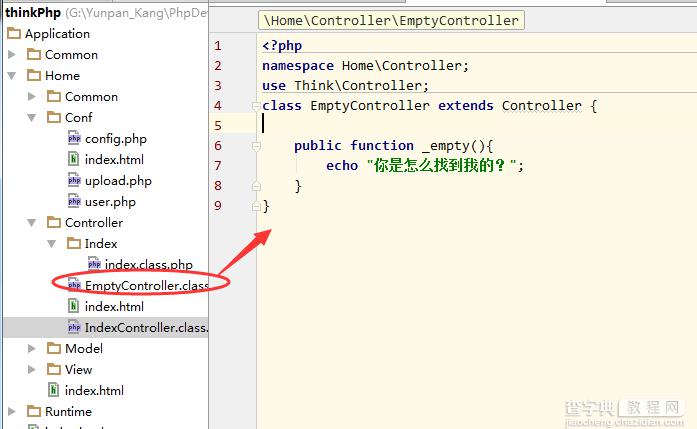This screenshot has width=697, height=429.
Task: Expand the Common folder under Home
Action: point(32,96)
